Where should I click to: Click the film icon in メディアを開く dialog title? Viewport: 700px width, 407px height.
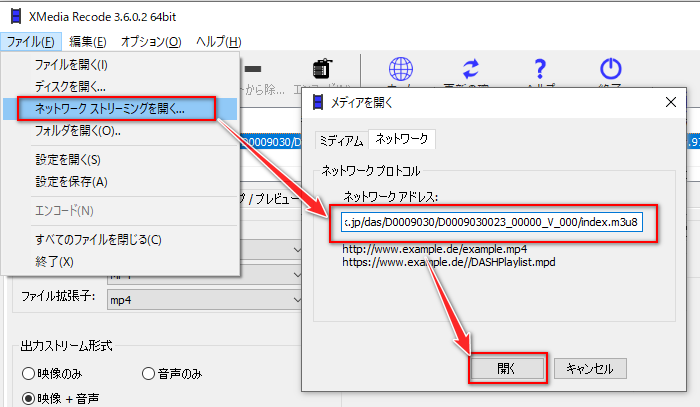point(318,102)
